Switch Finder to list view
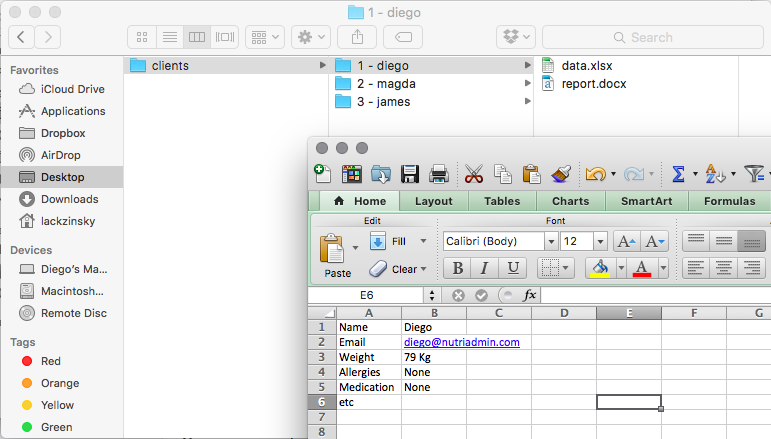 [170, 37]
